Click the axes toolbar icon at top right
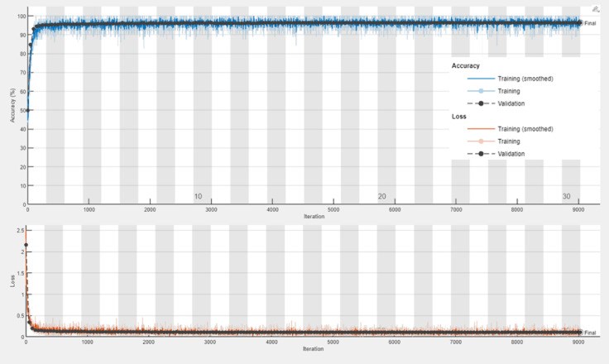 point(595,7)
